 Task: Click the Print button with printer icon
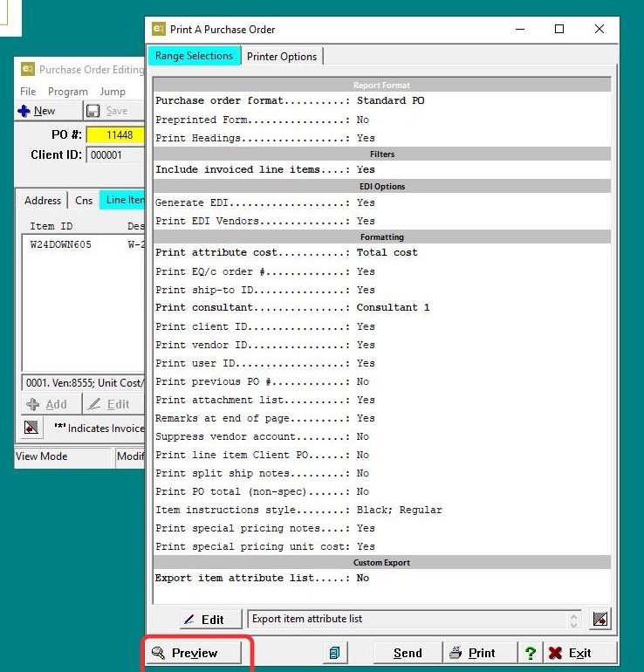pos(479,653)
